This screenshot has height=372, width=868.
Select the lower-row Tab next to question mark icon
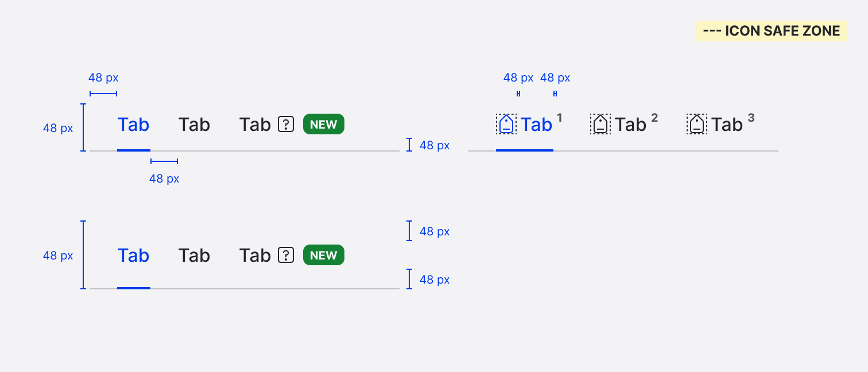(255, 255)
